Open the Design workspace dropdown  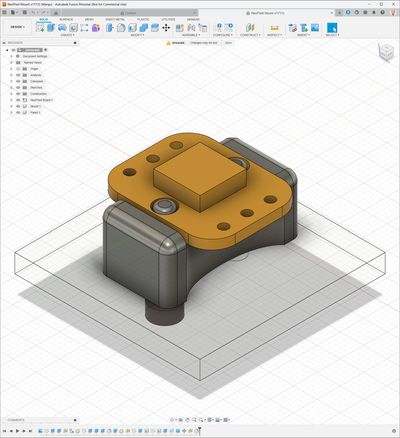tap(18, 27)
